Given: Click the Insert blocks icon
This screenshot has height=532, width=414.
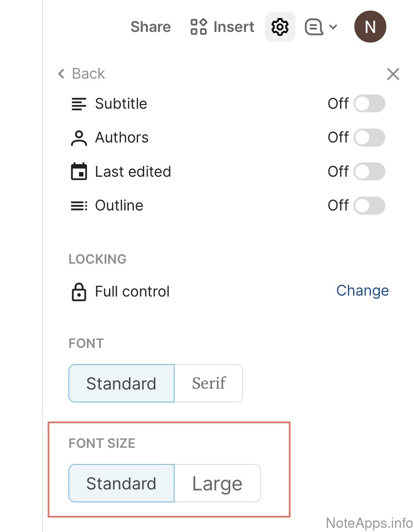Looking at the screenshot, I should tap(199, 27).
